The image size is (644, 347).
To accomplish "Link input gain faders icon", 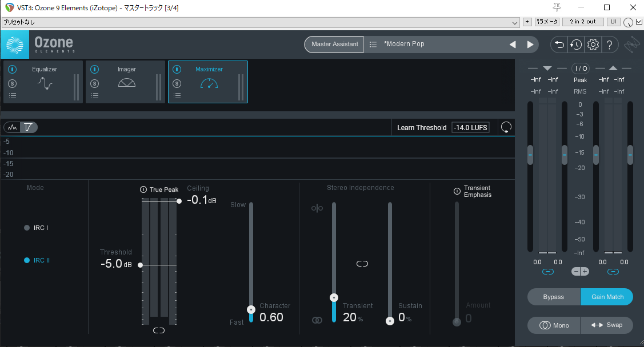I will pos(548,272).
